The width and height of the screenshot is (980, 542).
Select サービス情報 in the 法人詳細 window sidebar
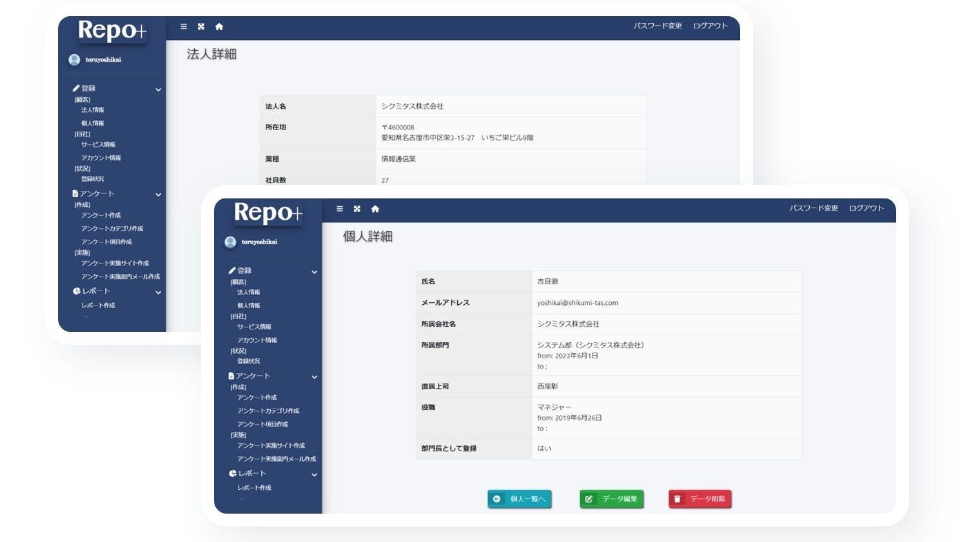coord(98,144)
